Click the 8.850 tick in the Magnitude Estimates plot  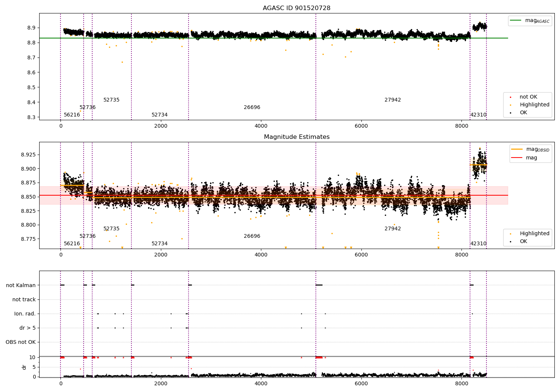pyautogui.click(x=28, y=197)
